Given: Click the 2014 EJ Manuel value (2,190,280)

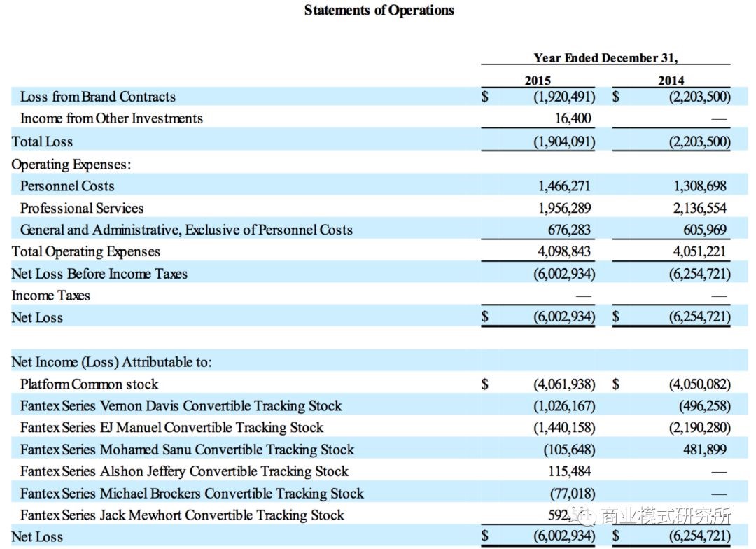Looking at the screenshot, I should [x=699, y=428].
